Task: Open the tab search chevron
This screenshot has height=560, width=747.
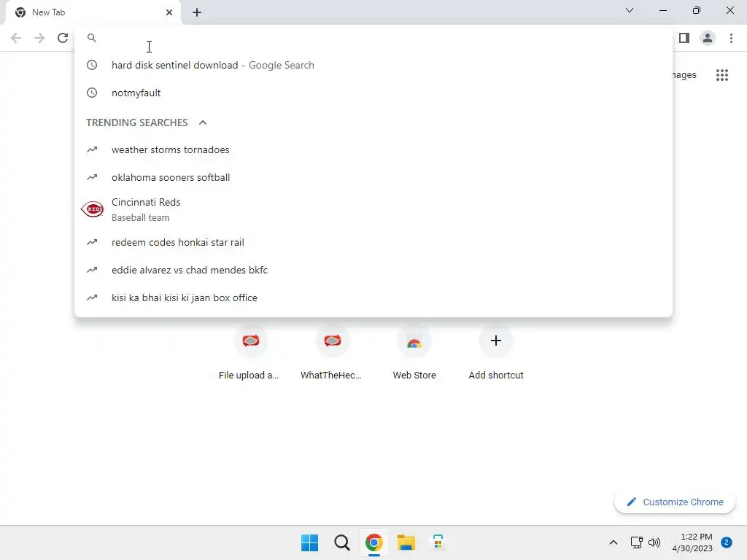Action: [x=630, y=10]
